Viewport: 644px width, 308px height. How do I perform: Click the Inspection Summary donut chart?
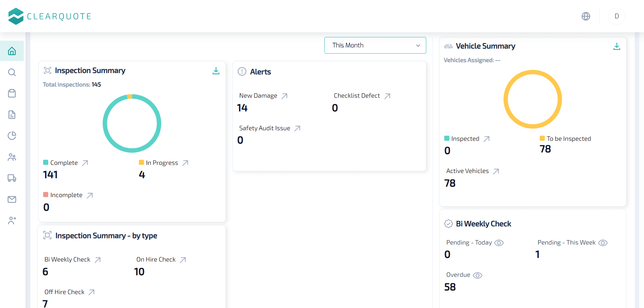tap(132, 123)
